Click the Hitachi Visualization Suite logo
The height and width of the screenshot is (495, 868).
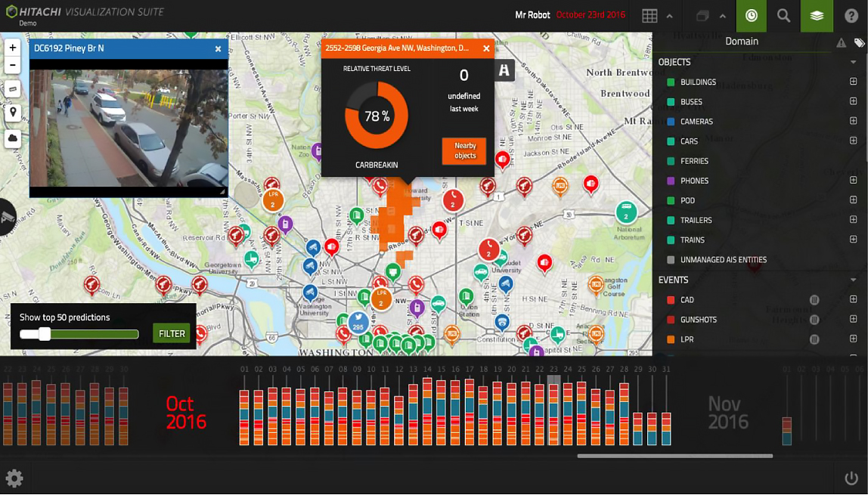click(85, 11)
